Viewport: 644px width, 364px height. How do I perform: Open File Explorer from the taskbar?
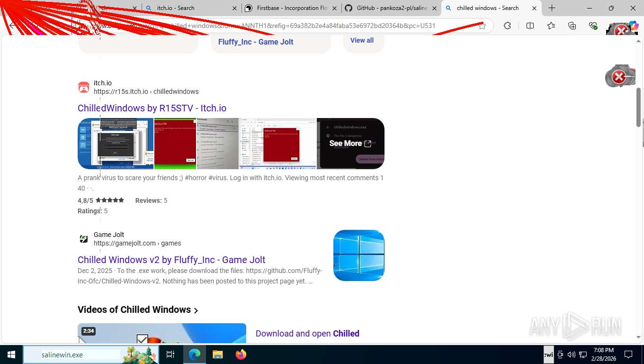(x=217, y=355)
